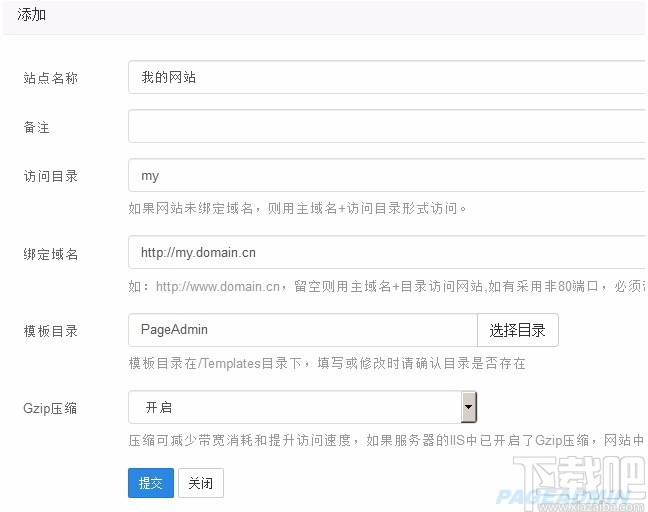The image size is (648, 512).
Task: Submit the form with the 提交 button
Action: click(151, 483)
